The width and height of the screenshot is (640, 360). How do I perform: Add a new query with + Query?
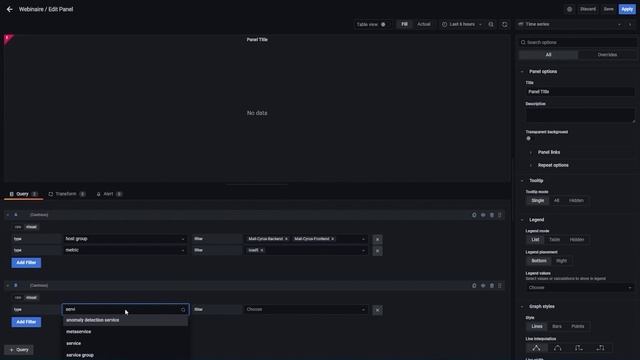pos(19,350)
